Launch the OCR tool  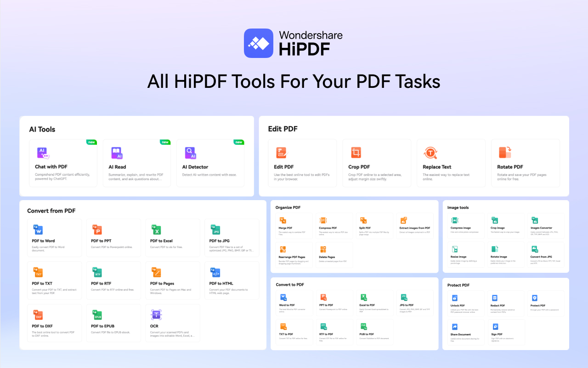tap(173, 323)
